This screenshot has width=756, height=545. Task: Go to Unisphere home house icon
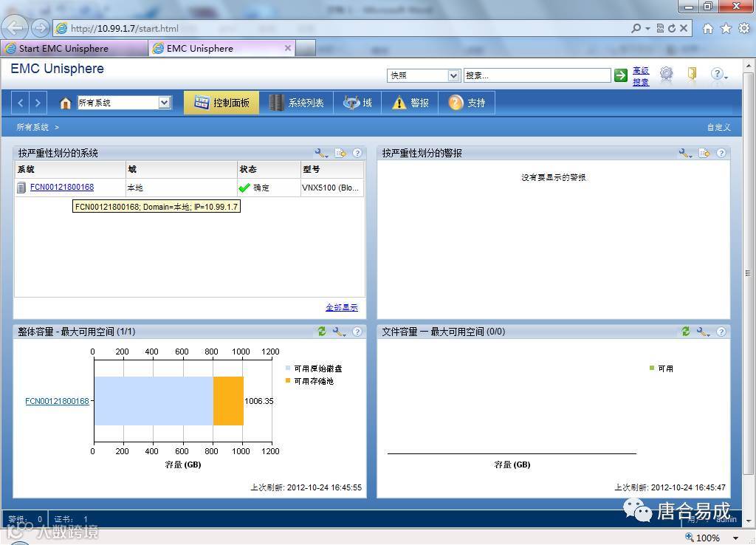coord(65,103)
